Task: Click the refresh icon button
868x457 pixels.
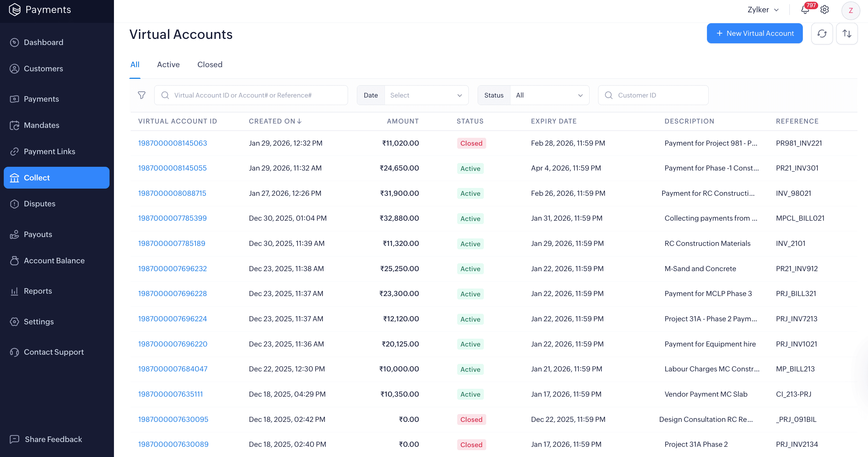Action: pos(822,33)
